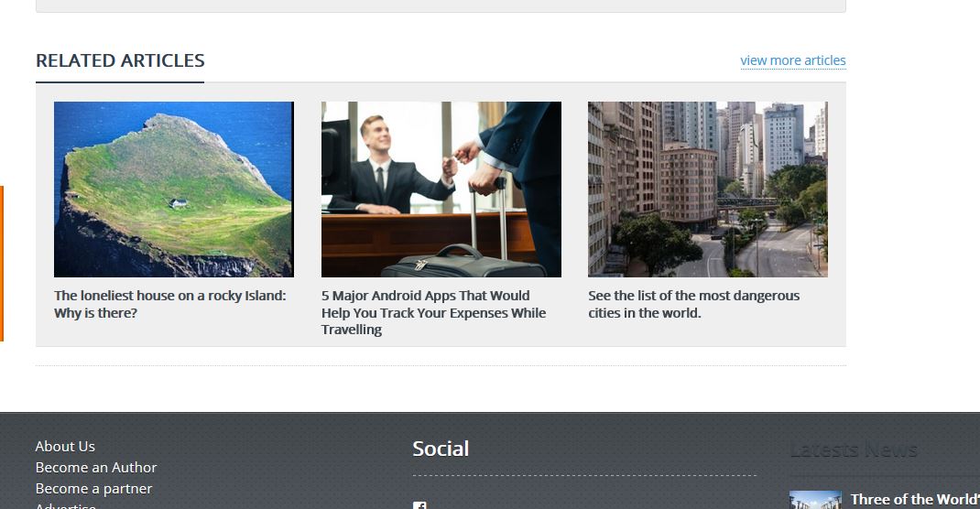Open the city skyline street thumbnail
The width and height of the screenshot is (980, 509).
click(707, 190)
